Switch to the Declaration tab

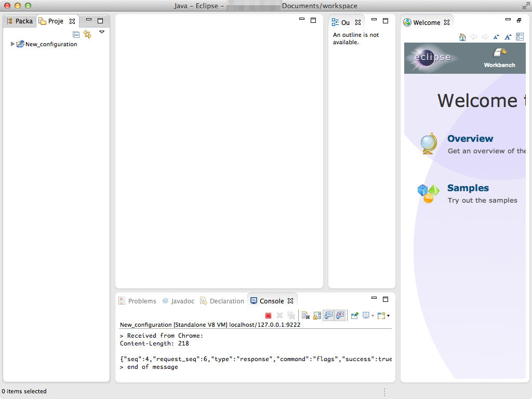coord(222,301)
